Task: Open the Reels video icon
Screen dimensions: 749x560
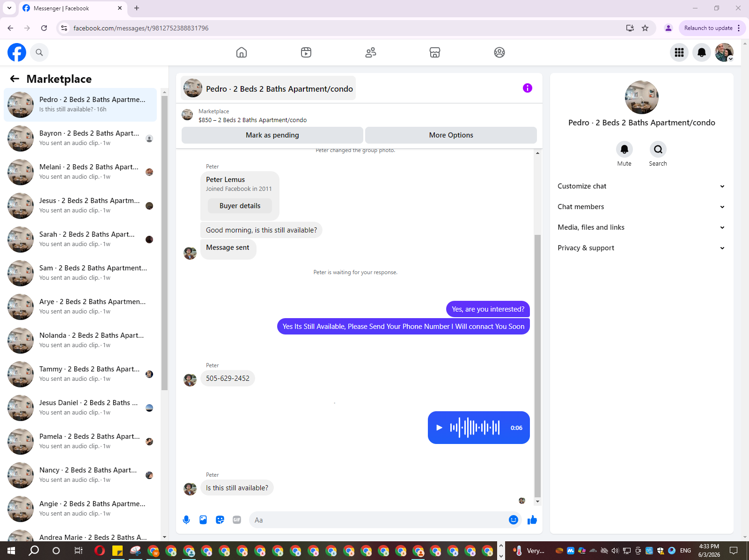Action: 306,52
